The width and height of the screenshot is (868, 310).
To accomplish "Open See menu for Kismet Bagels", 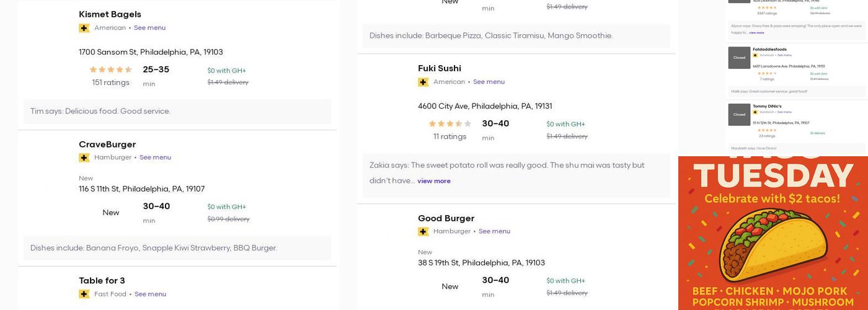I will click(x=149, y=28).
